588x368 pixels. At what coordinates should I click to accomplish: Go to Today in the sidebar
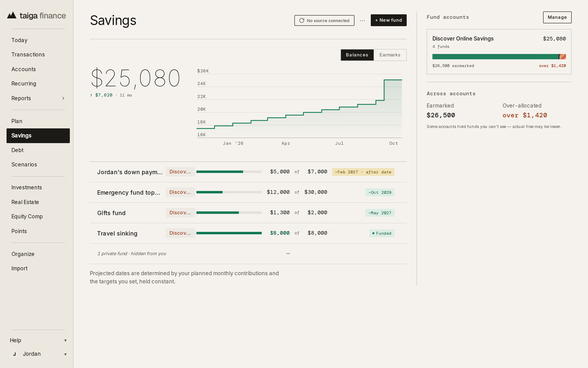38,40
